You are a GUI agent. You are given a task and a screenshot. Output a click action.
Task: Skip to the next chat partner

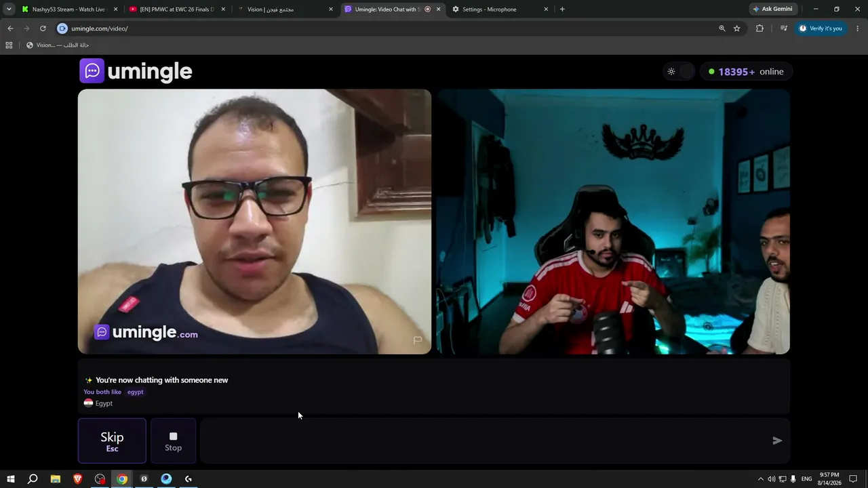[112, 441]
